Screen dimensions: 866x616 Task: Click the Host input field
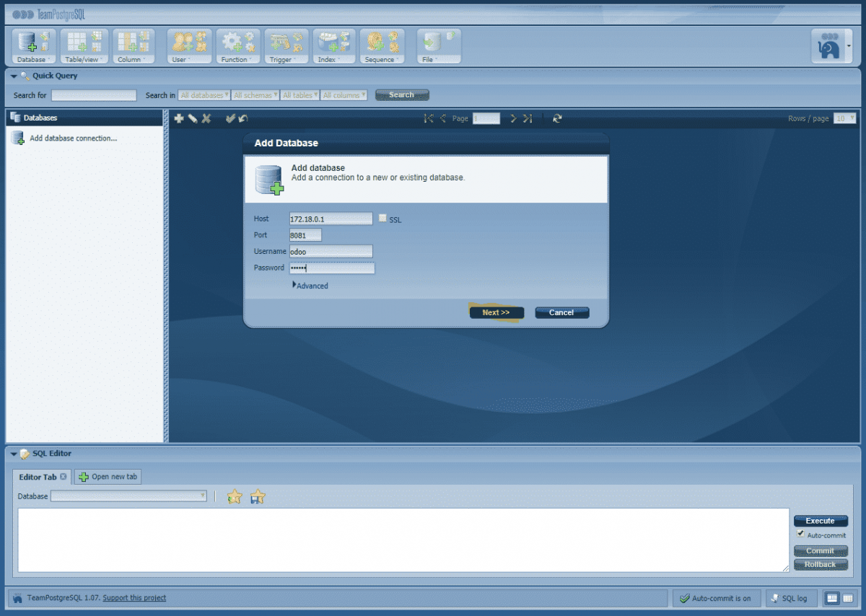pos(331,219)
